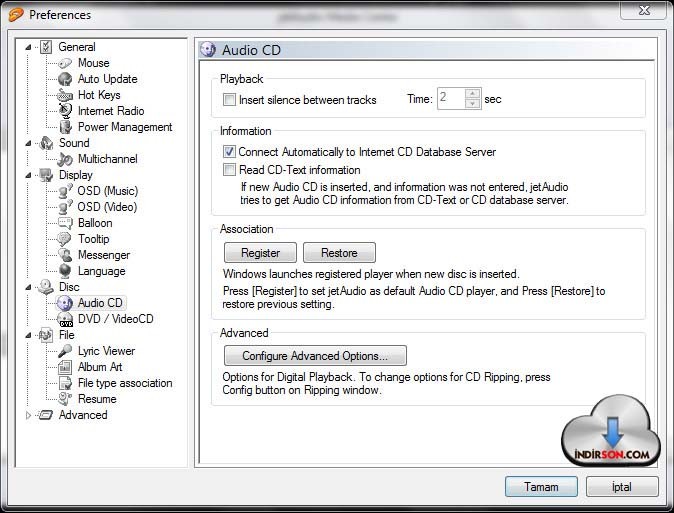Click the OSD (Video) icon

(x=65, y=207)
